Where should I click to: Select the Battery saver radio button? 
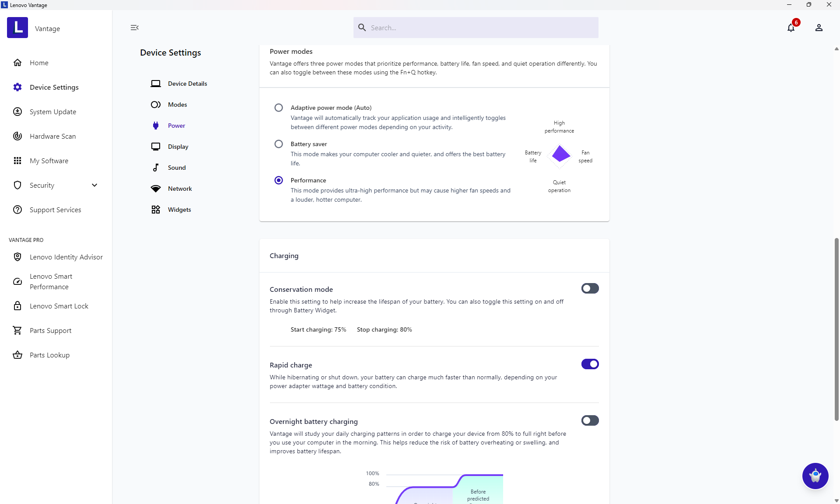click(x=279, y=144)
